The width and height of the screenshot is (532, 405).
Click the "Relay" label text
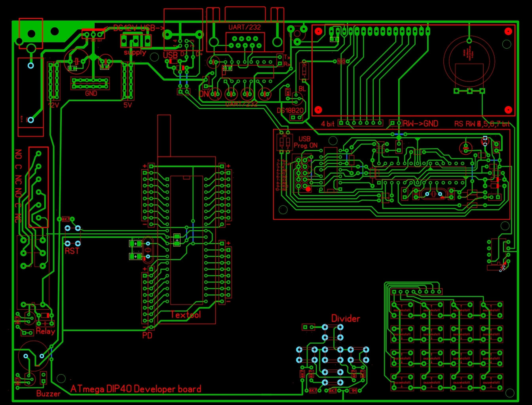(46, 331)
